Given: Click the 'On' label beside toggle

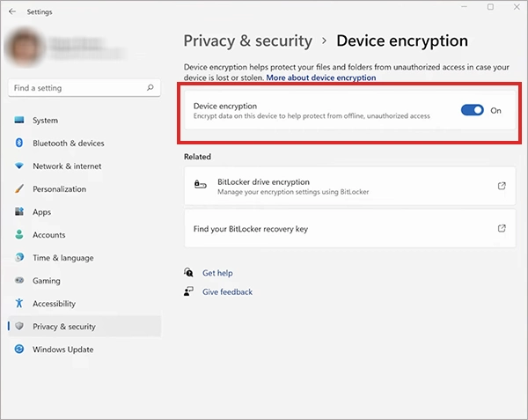Looking at the screenshot, I should point(495,110).
